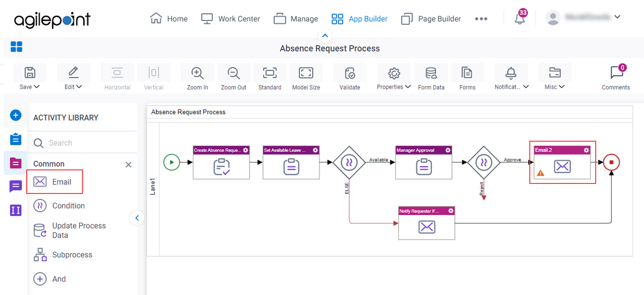Collapse the top navigation chevron
This screenshot has width=644, height=295.
click(325, 36)
